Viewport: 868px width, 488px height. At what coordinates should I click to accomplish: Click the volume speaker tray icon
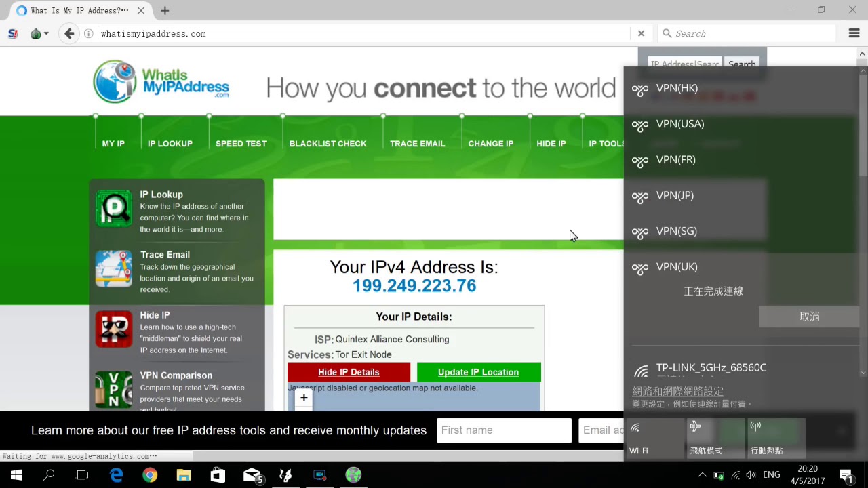coord(751,475)
